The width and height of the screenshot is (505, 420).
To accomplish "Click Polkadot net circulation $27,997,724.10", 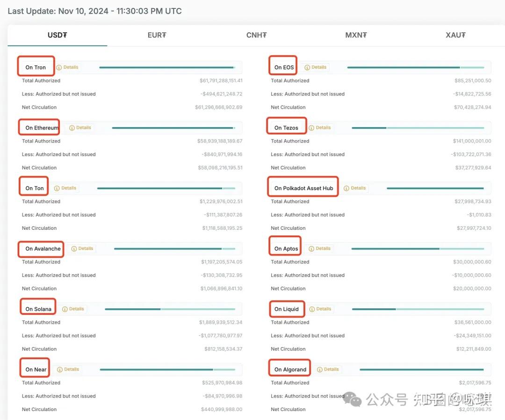I will coord(474,228).
